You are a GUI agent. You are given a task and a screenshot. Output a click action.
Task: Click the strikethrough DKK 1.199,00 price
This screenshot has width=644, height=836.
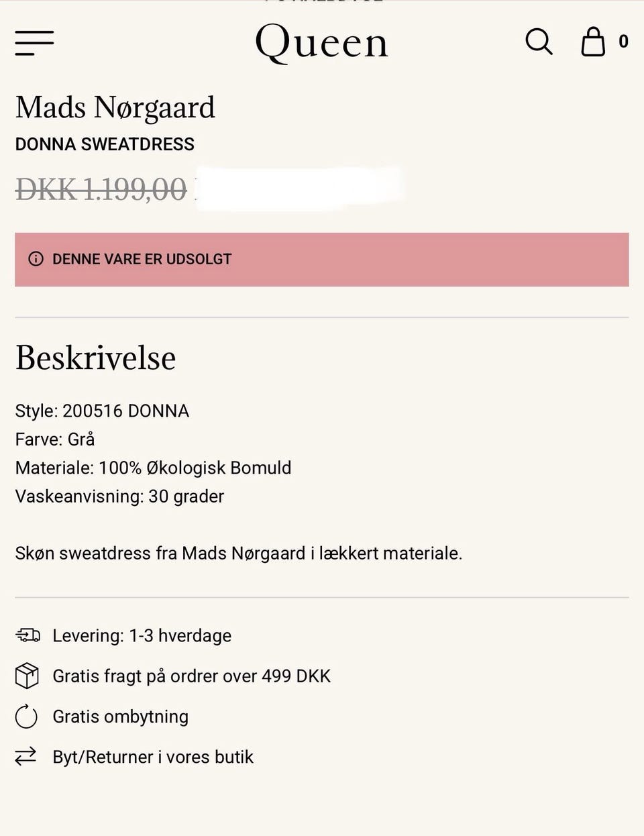[99, 190]
